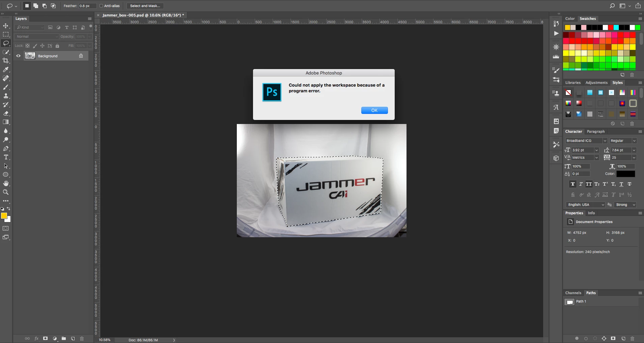
Task: Select the Pen tool
Action: (6, 148)
